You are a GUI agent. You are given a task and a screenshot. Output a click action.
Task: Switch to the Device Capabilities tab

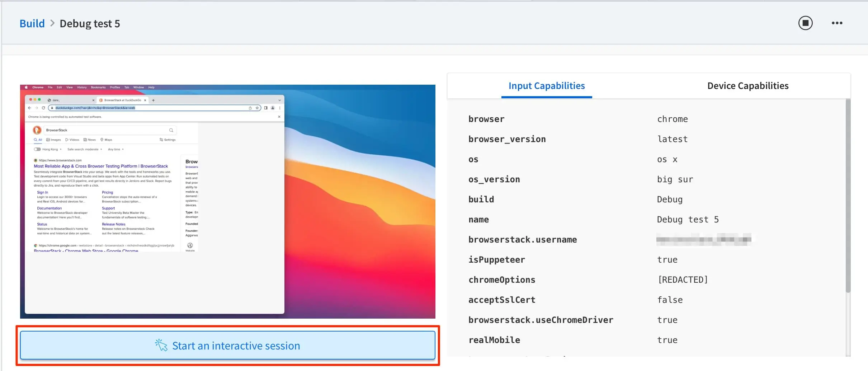click(747, 86)
